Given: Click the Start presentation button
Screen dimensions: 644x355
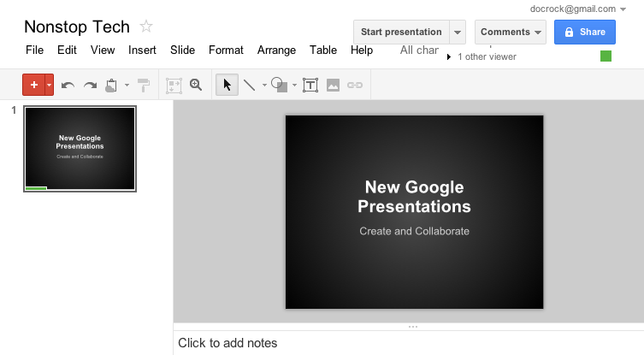Looking at the screenshot, I should (x=401, y=32).
